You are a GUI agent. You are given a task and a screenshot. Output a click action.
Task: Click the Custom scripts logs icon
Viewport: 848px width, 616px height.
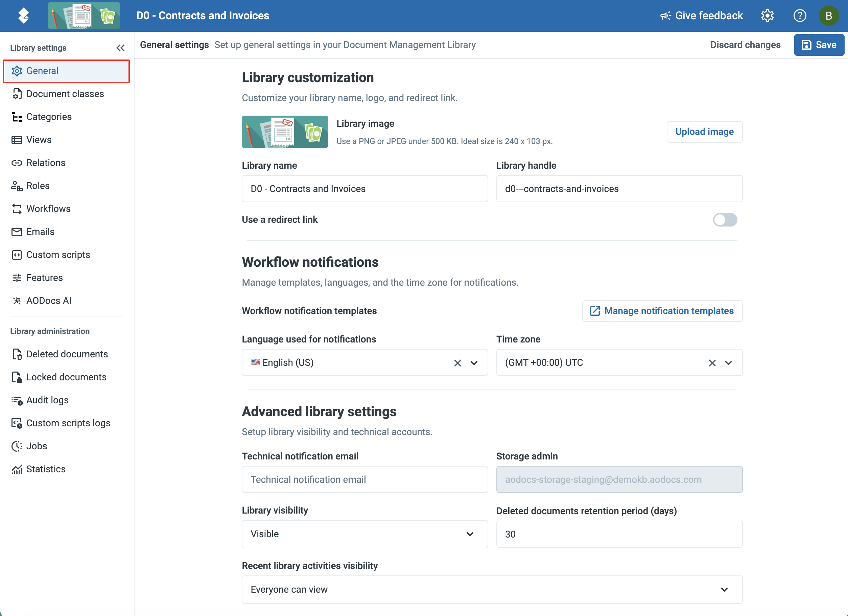(17, 423)
